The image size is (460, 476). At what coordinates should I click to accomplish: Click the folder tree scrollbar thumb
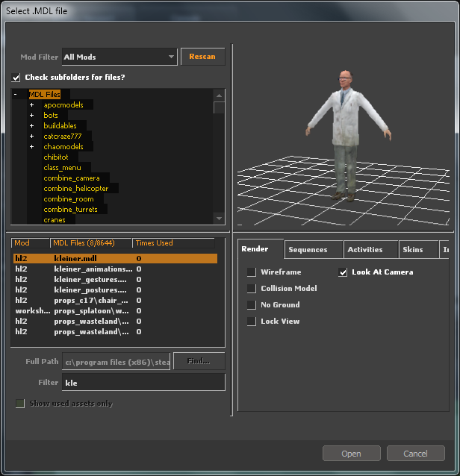pos(219,107)
